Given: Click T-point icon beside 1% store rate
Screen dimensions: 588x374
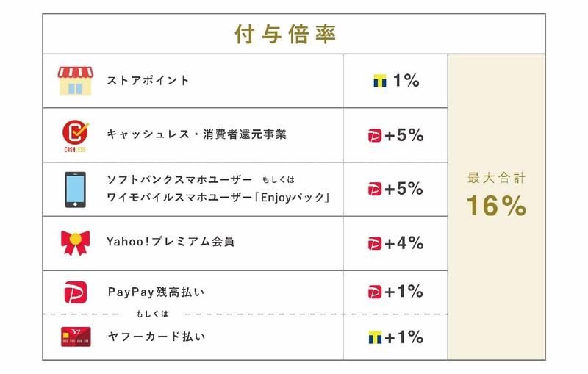Looking at the screenshot, I should point(379,81).
